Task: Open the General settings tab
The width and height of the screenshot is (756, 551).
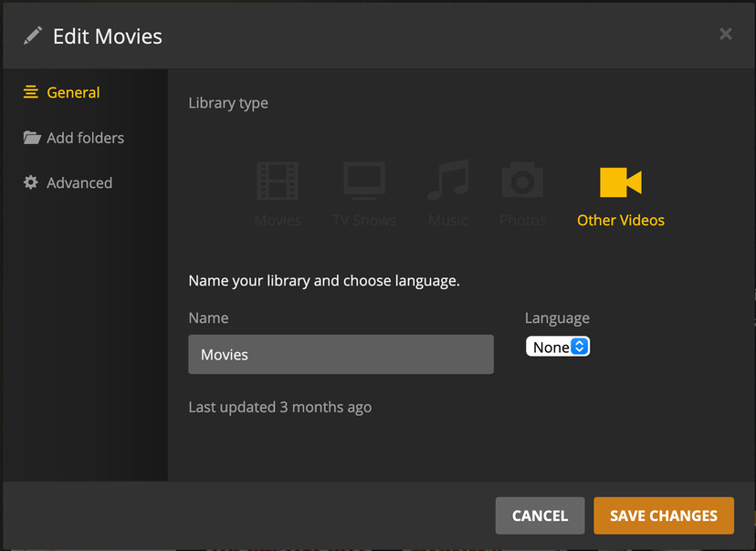Action: (x=62, y=92)
